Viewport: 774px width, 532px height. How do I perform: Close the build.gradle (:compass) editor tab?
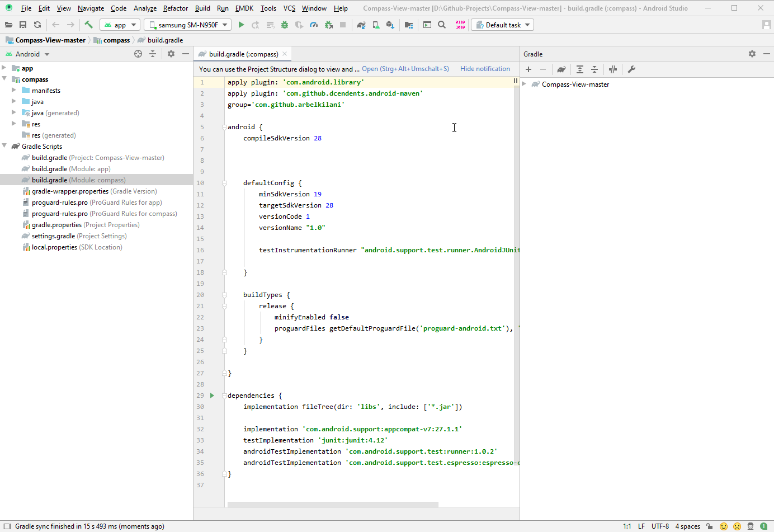[x=285, y=54]
